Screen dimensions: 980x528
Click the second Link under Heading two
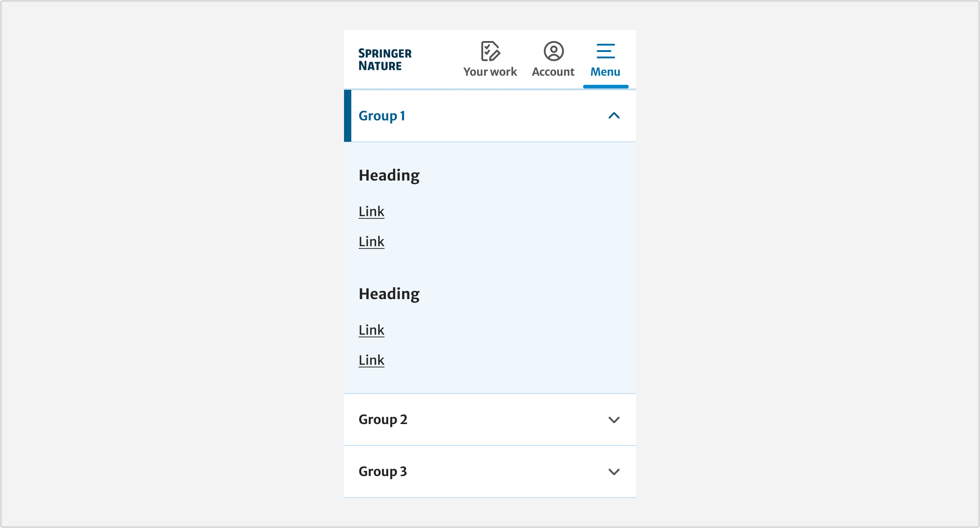click(x=372, y=360)
